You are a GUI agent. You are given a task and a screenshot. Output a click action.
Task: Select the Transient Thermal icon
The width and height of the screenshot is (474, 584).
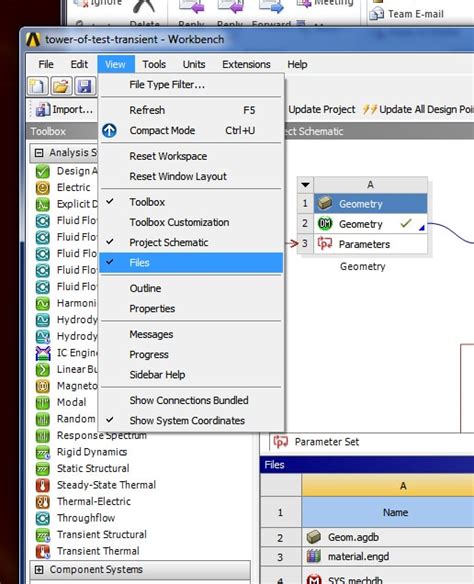pos(42,551)
